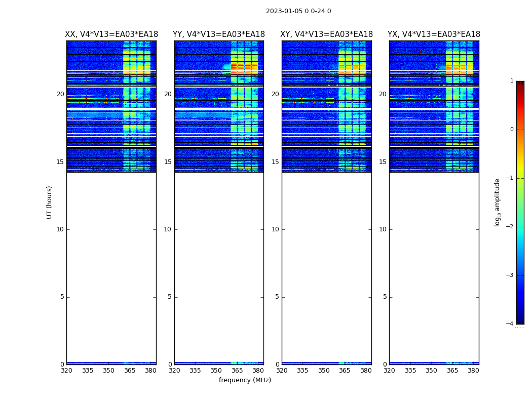Click the XX, V4*V13=EA03*EA18 panel title
The width and height of the screenshot is (532, 405).
coord(111,34)
